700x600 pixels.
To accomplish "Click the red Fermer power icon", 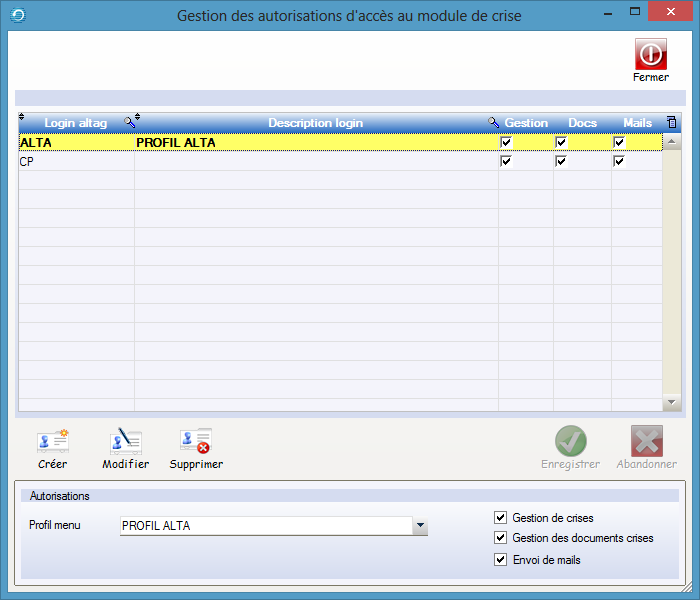I will coord(650,54).
